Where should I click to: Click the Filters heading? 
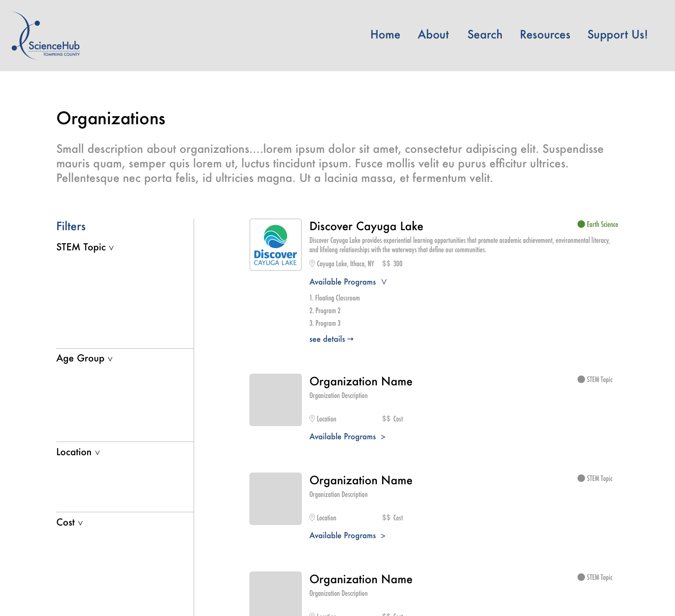pyautogui.click(x=71, y=226)
